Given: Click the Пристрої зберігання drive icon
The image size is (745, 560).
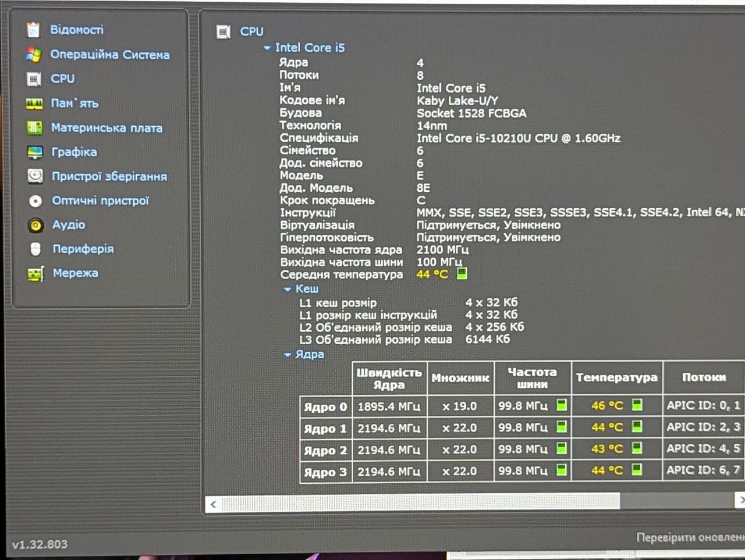Looking at the screenshot, I should [36, 176].
